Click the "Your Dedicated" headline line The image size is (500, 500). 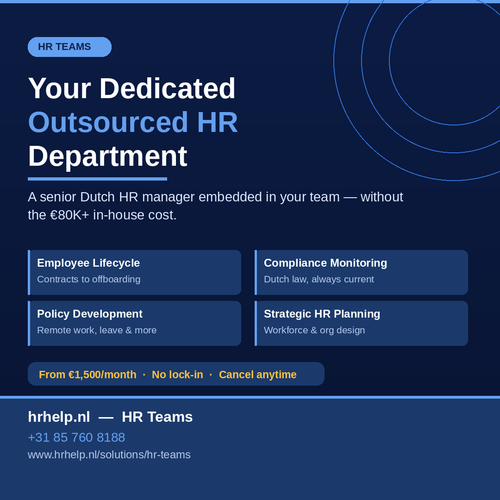[x=132, y=88]
